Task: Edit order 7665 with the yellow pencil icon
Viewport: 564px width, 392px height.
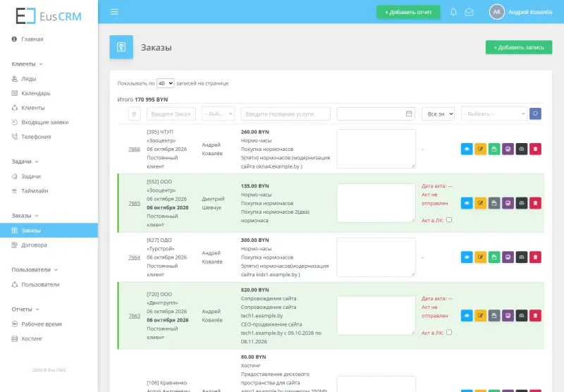Action: tap(480, 203)
